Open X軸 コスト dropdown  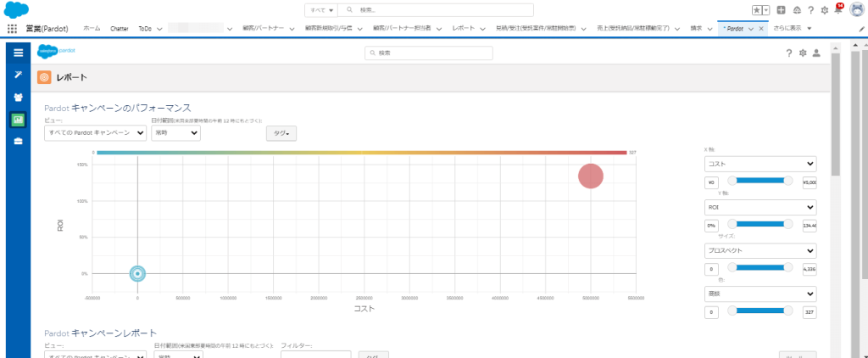tap(760, 164)
